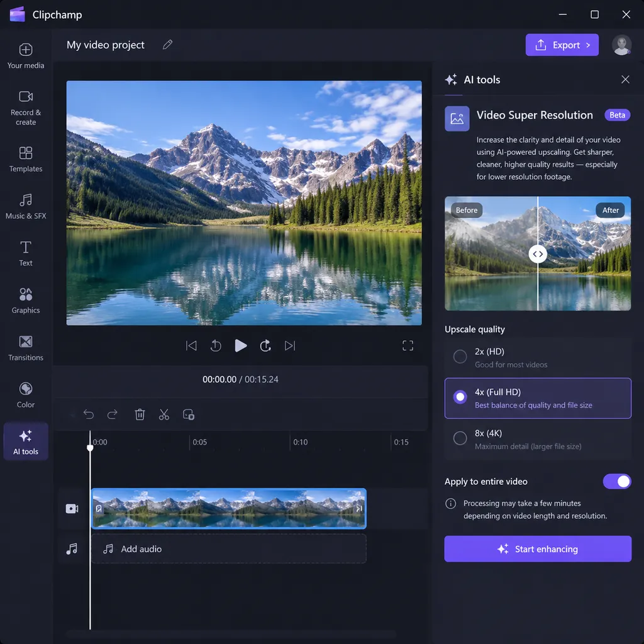Open Music & SFX library
This screenshot has height=644, width=644.
point(25,206)
